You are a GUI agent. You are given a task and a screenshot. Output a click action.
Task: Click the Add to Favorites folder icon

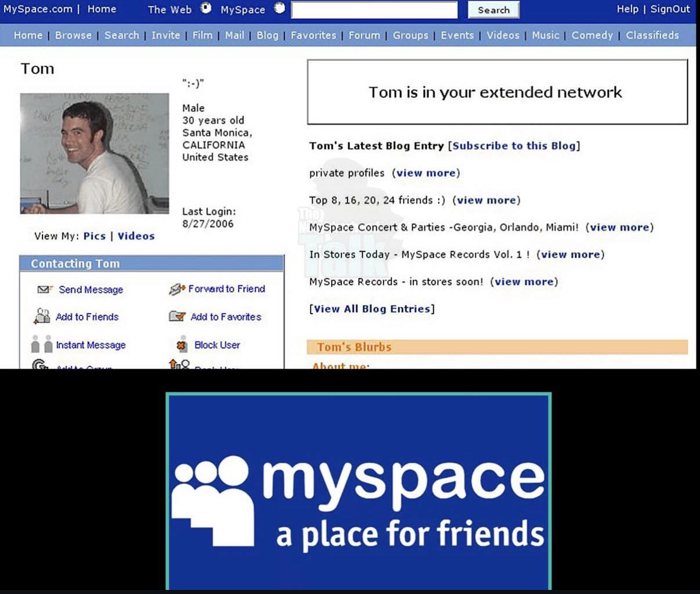[177, 316]
